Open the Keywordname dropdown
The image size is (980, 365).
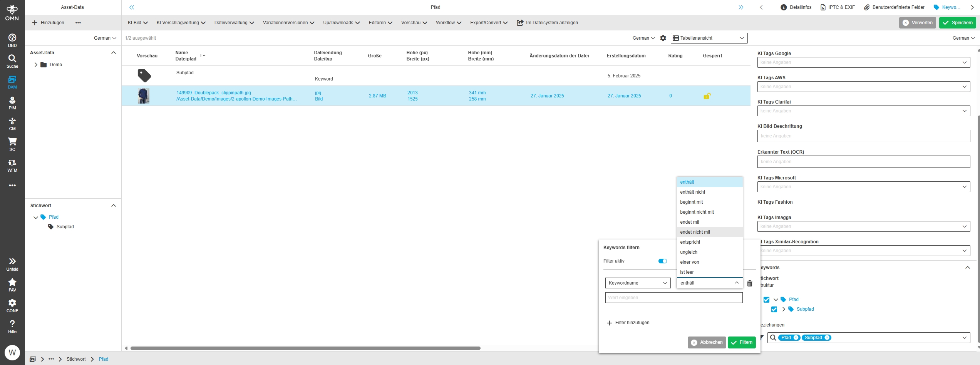click(x=637, y=283)
